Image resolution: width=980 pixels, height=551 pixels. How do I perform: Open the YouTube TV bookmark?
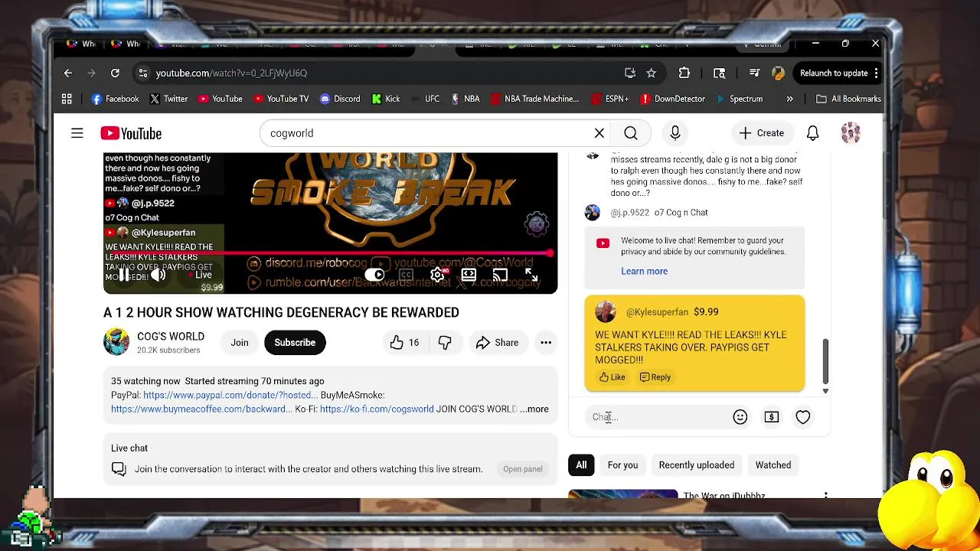[x=280, y=99]
